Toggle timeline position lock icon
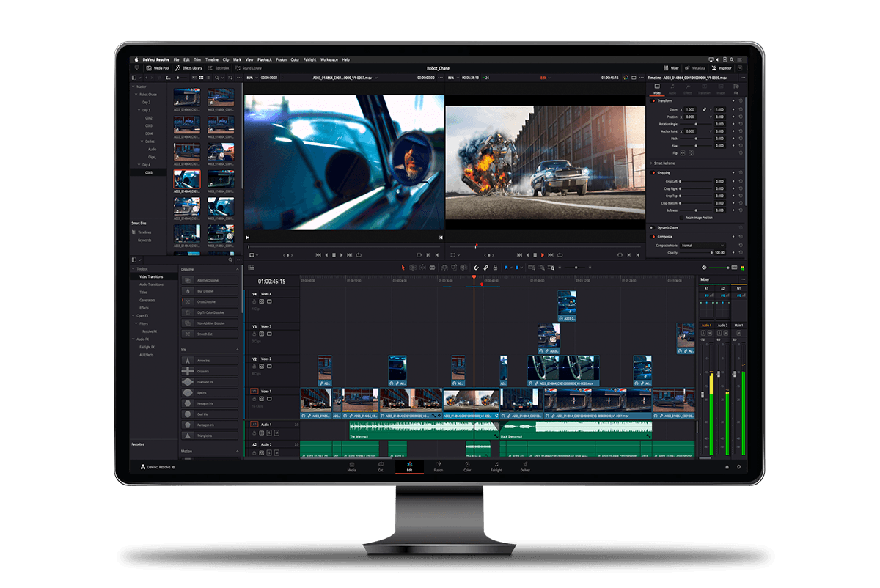This screenshot has width=880, height=588. click(495, 268)
